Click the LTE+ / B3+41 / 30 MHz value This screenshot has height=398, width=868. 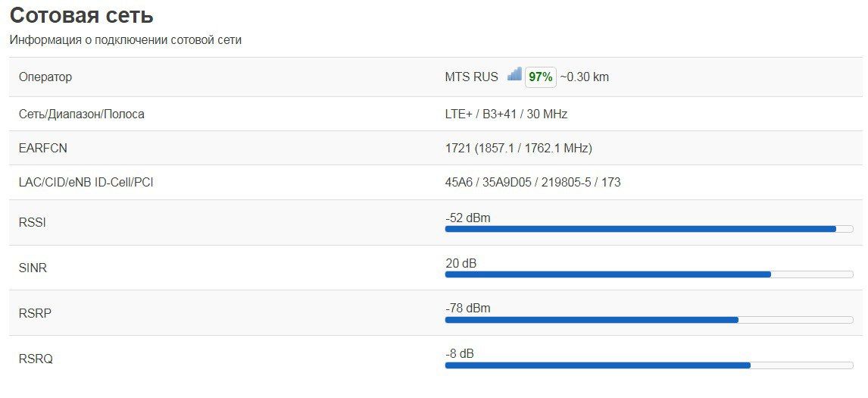pos(506,114)
